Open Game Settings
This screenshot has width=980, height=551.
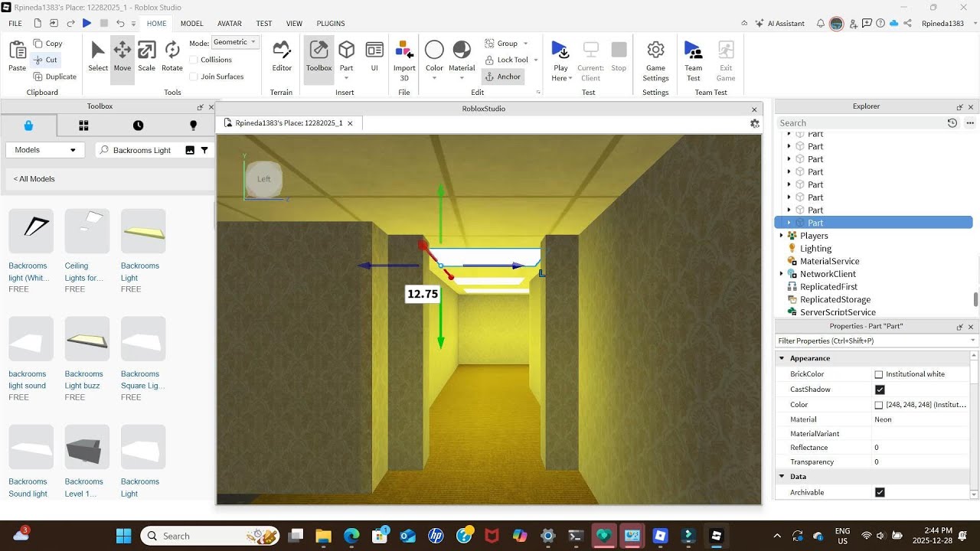coord(655,60)
